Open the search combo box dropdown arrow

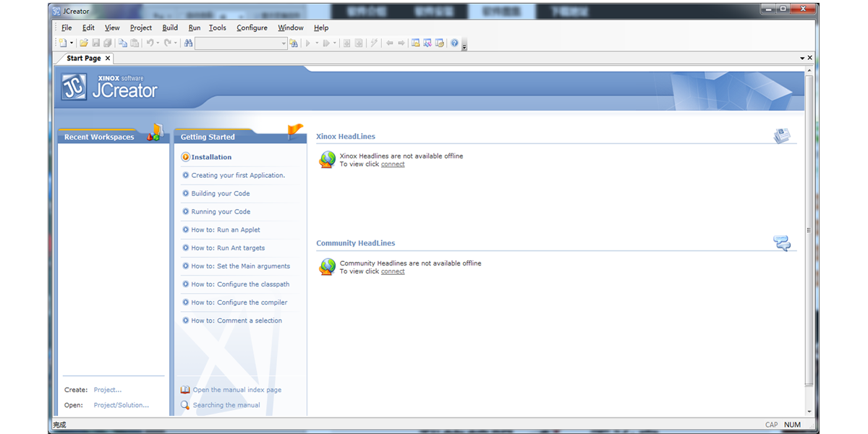pos(284,43)
